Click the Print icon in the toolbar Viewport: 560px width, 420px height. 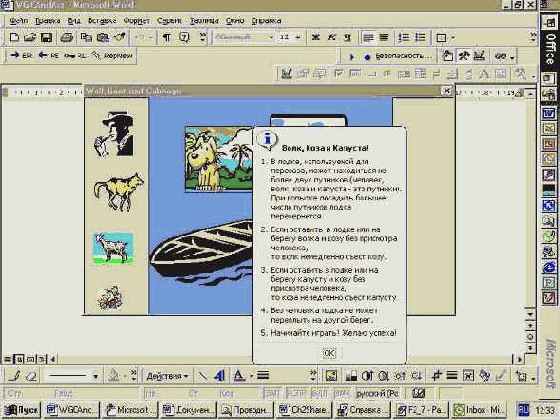pos(66,37)
